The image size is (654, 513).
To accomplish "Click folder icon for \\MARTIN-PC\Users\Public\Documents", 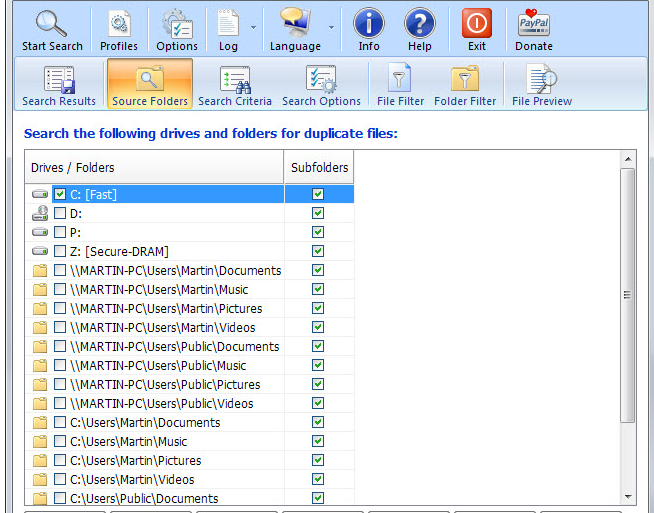I will click(x=40, y=346).
